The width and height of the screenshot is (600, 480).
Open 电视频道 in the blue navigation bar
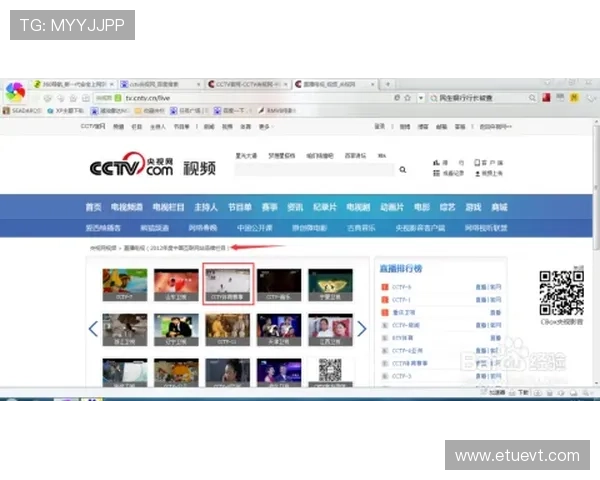pos(127,207)
